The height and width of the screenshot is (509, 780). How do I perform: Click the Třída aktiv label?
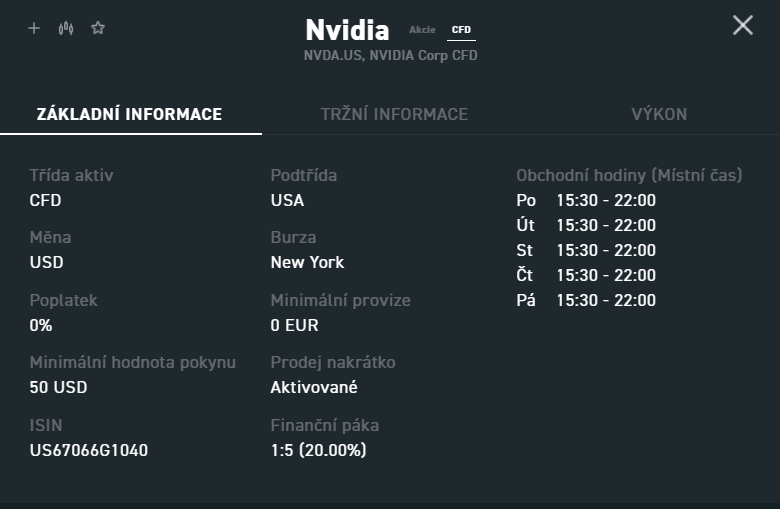[x=72, y=175]
